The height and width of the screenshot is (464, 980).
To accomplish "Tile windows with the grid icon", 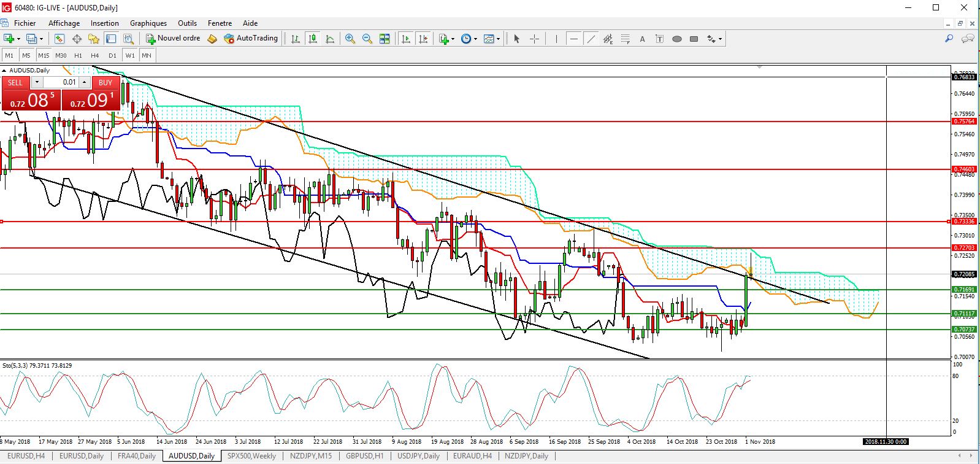I will coord(385,39).
